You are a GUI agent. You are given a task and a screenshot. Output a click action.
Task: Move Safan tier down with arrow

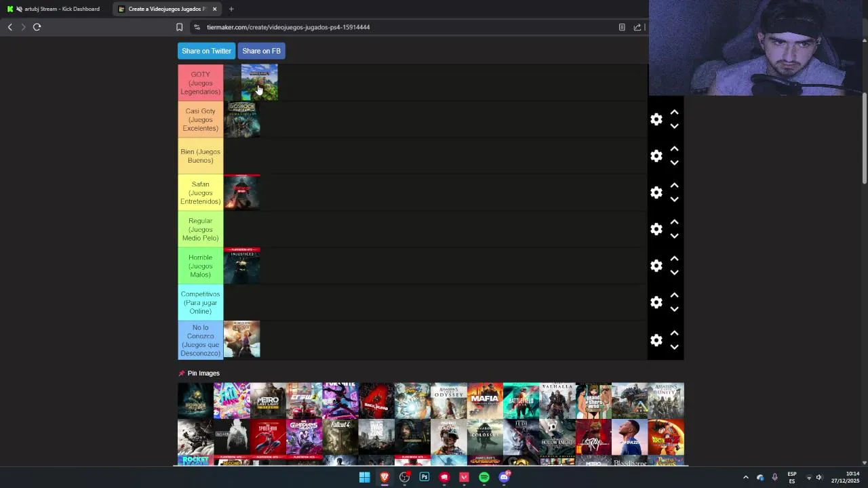[674, 199]
